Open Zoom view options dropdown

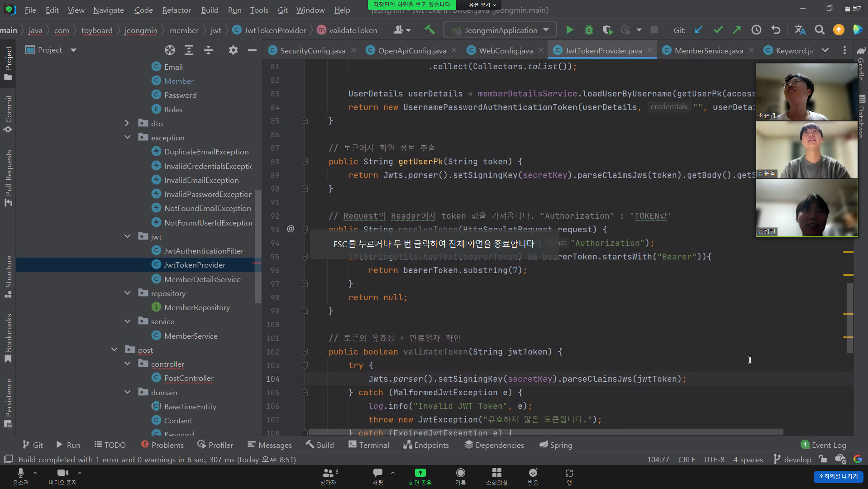tap(482, 5)
